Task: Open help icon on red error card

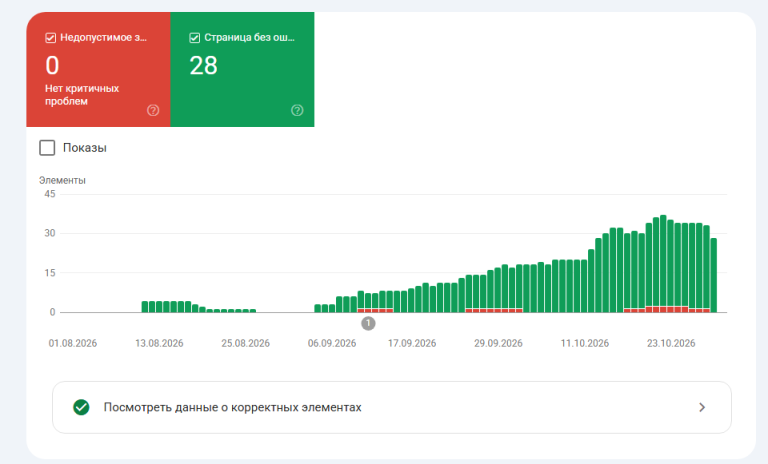Action: 153,110
